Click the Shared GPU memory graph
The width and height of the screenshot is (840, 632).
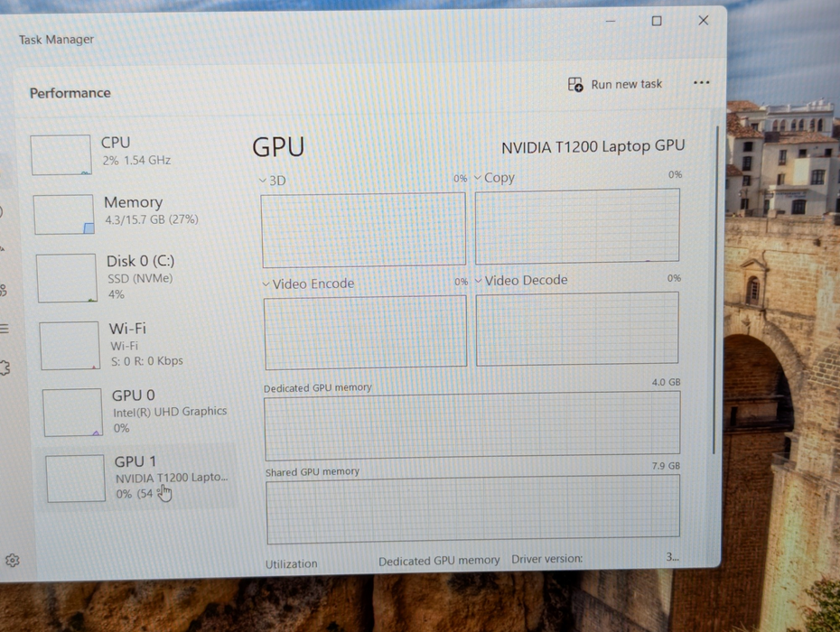473,507
